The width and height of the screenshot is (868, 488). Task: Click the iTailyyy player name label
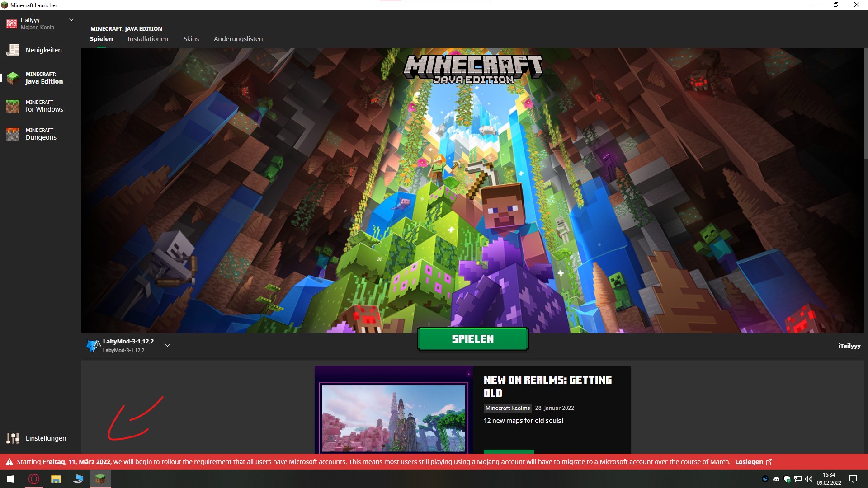849,346
